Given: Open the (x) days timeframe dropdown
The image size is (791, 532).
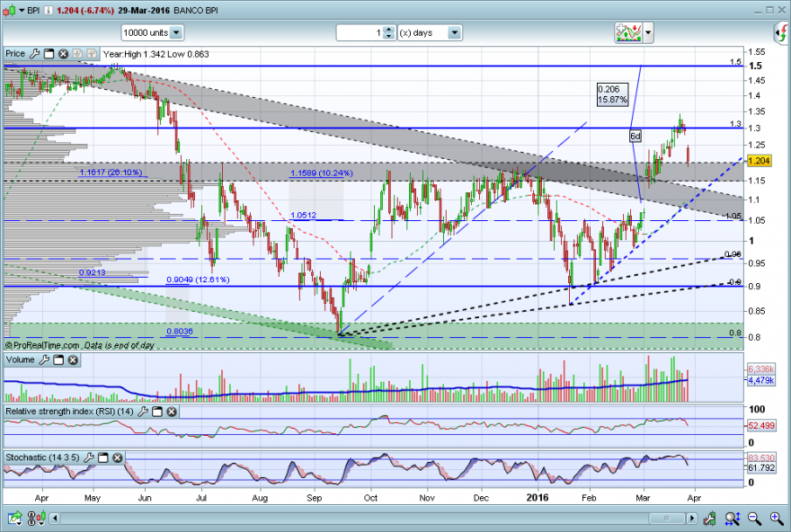Looking at the screenshot, I should pyautogui.click(x=430, y=32).
